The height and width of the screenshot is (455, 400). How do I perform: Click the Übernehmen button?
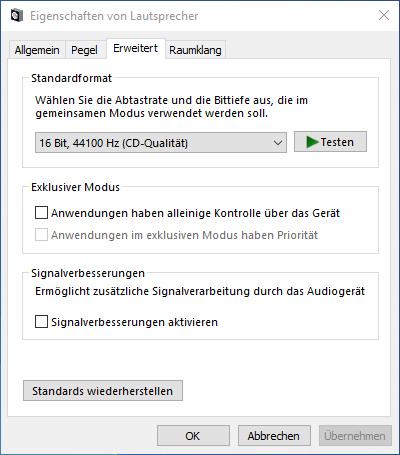[x=355, y=436]
